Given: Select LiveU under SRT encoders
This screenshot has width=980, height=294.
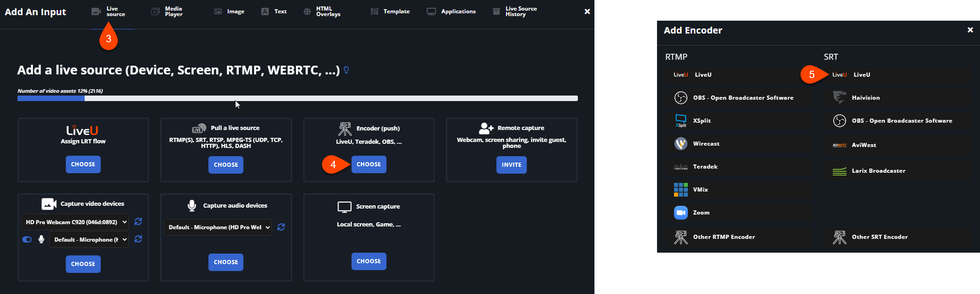Looking at the screenshot, I should 898,75.
